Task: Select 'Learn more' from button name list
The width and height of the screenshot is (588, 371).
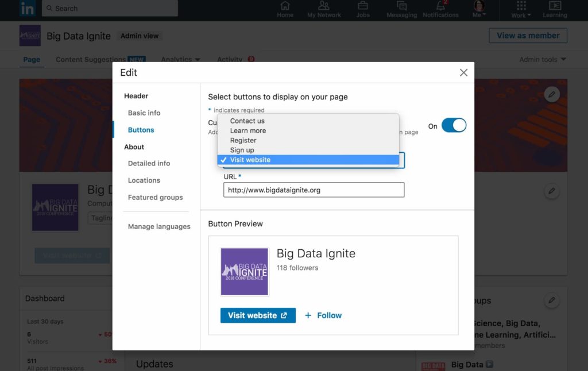Action: [248, 130]
